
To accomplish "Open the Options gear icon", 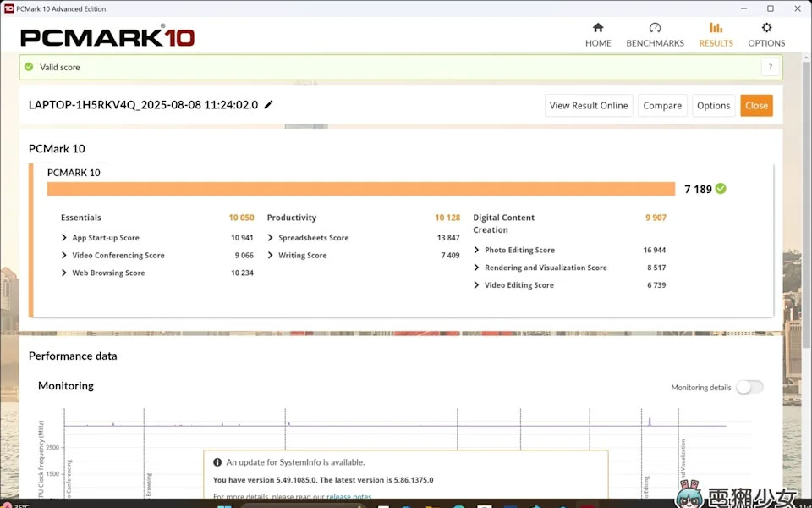I will pos(766,28).
